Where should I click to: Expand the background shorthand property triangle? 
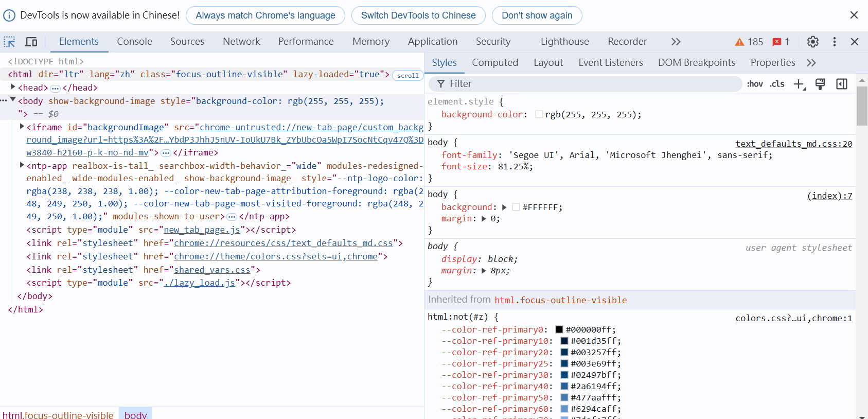point(504,207)
